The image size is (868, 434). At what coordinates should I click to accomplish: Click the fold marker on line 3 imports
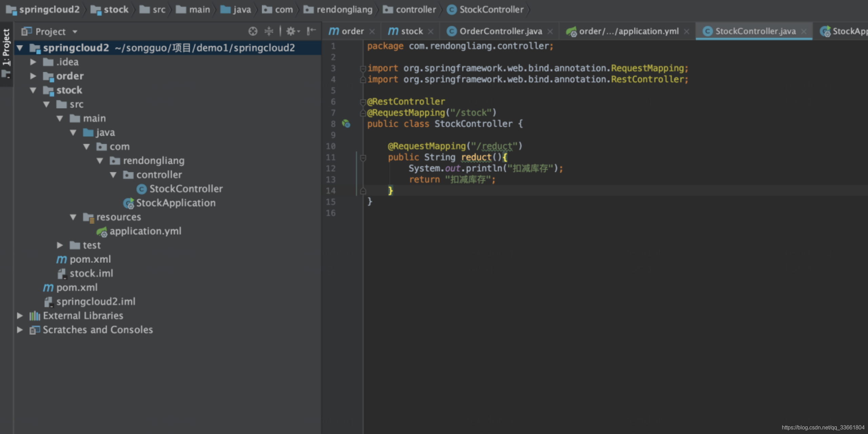coord(363,68)
